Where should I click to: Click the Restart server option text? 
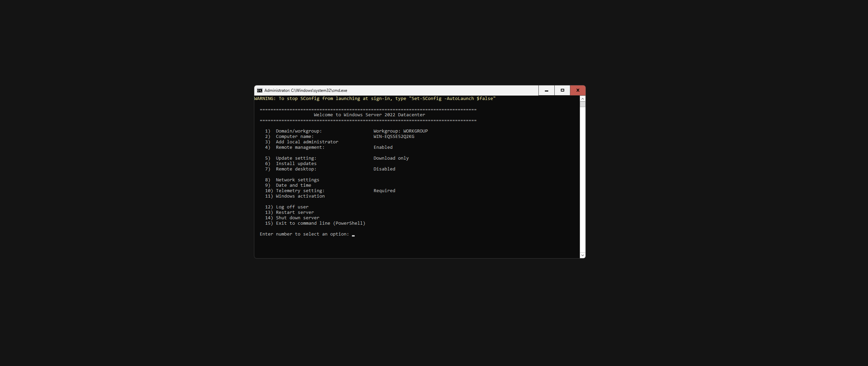coord(295,212)
